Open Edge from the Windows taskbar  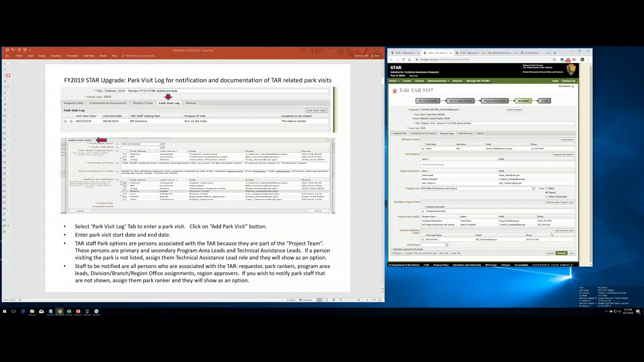[23, 311]
